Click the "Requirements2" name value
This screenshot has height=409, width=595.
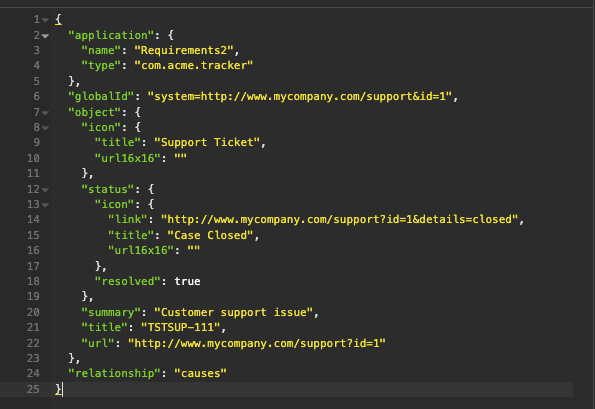[x=184, y=50]
